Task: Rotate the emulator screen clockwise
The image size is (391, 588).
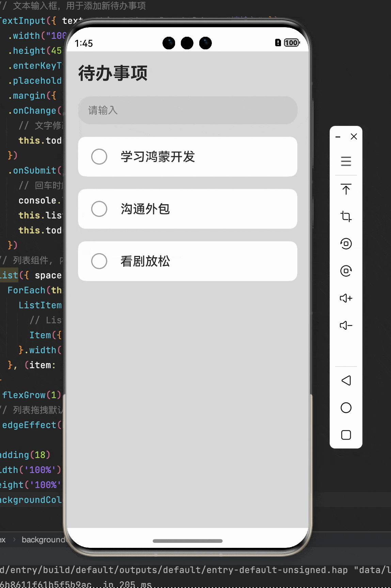Action: (x=346, y=271)
